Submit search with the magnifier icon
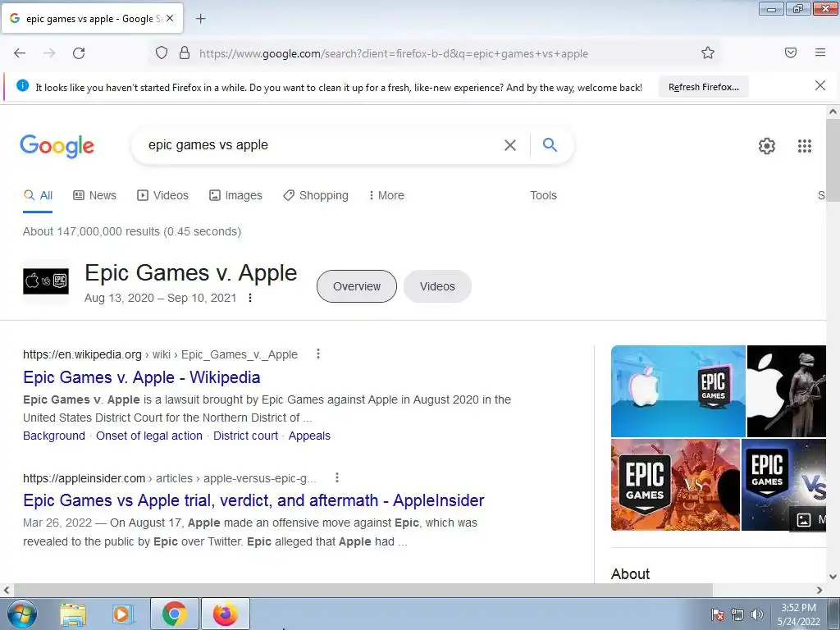 coord(550,144)
